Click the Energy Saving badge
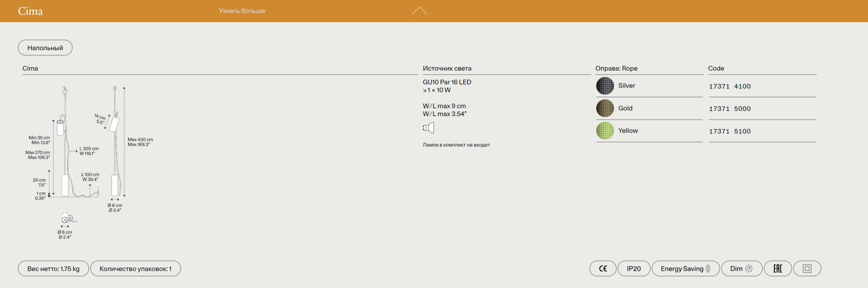 click(x=685, y=269)
